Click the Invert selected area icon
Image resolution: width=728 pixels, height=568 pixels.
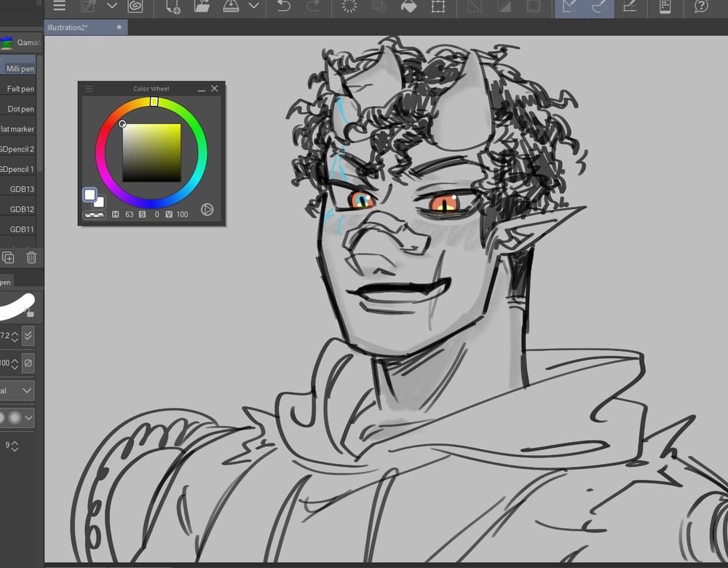503,6
